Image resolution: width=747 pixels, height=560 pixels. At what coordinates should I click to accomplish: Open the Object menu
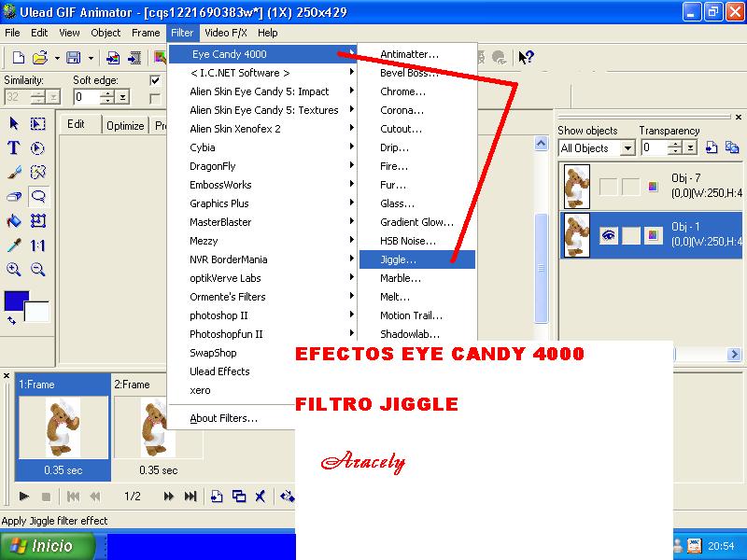[x=106, y=33]
